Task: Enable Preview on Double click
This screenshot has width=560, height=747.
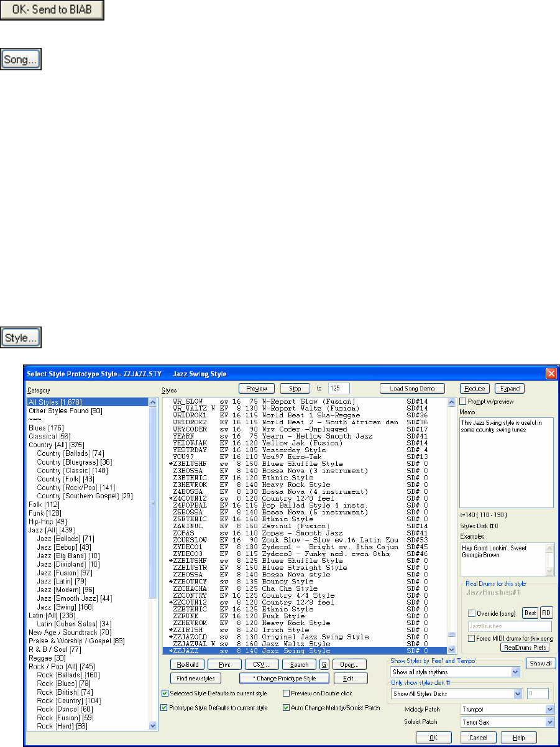Action: click(x=286, y=693)
